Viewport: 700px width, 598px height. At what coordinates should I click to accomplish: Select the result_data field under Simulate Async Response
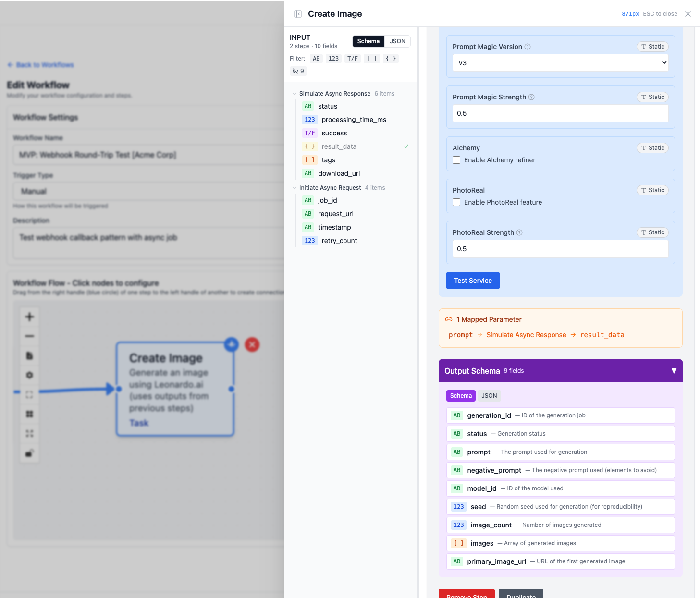338,146
